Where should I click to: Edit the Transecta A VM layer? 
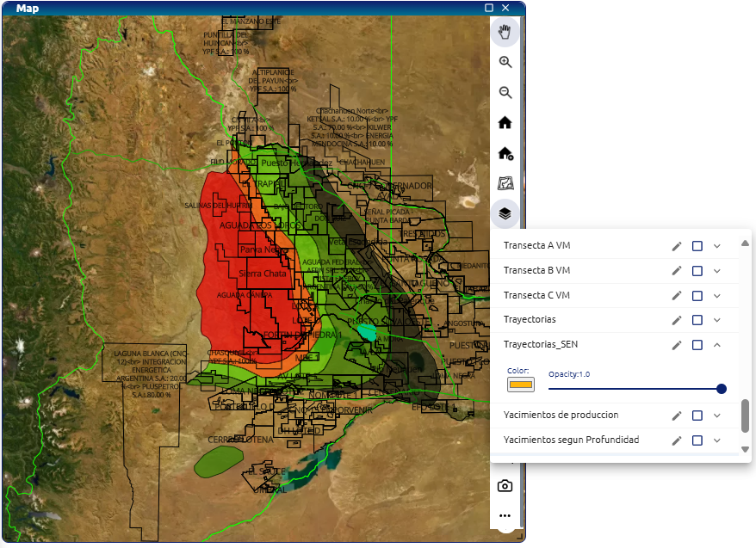click(x=677, y=246)
